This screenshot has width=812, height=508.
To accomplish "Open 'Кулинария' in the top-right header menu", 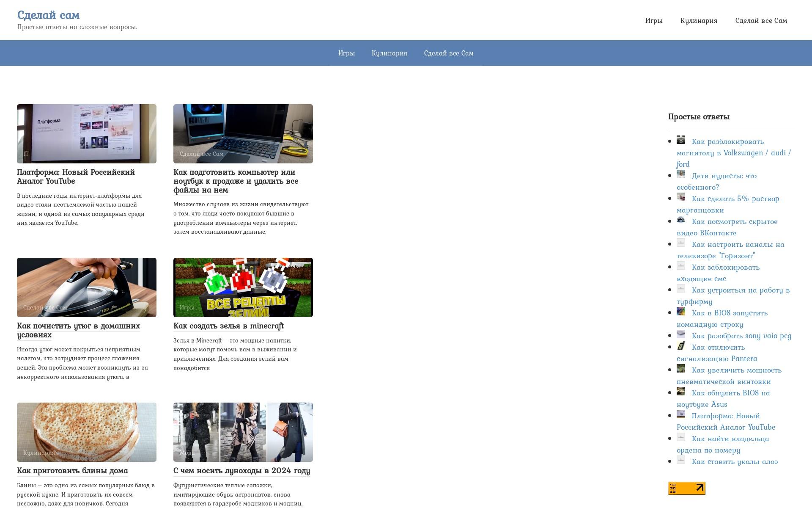I will pyautogui.click(x=699, y=20).
